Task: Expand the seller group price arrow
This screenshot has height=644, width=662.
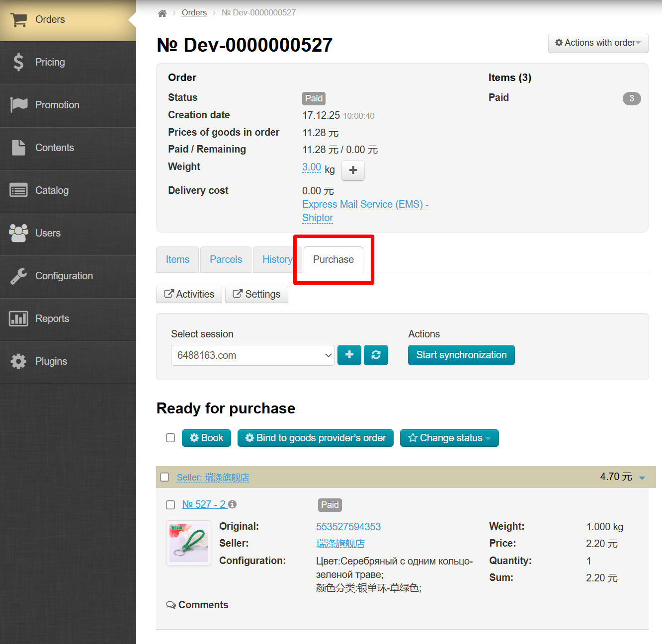Action: click(642, 478)
